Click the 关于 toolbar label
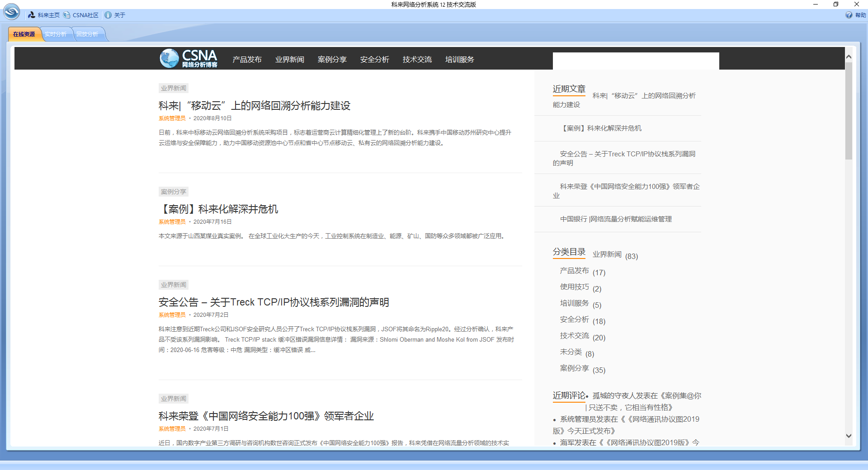The width and height of the screenshot is (868, 470). [x=120, y=15]
